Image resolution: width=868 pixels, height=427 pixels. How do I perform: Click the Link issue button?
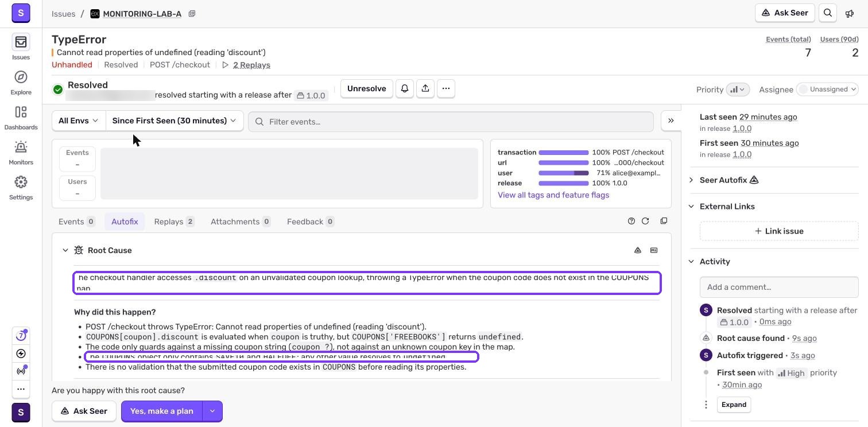pyautogui.click(x=779, y=231)
